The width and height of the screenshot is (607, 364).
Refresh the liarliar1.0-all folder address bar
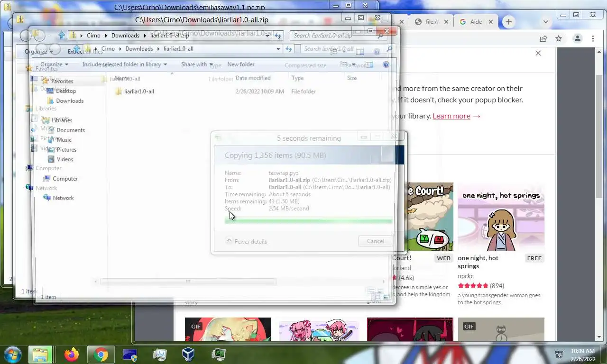[289, 49]
